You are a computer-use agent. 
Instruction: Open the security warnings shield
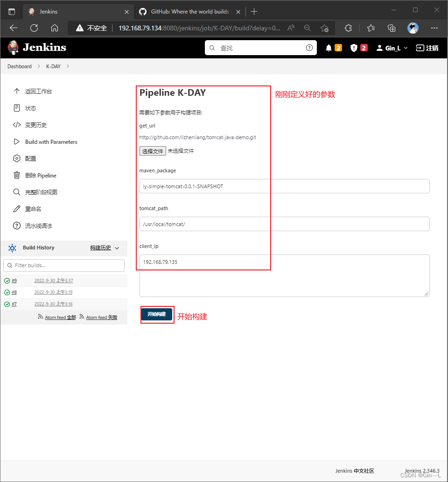(x=354, y=48)
